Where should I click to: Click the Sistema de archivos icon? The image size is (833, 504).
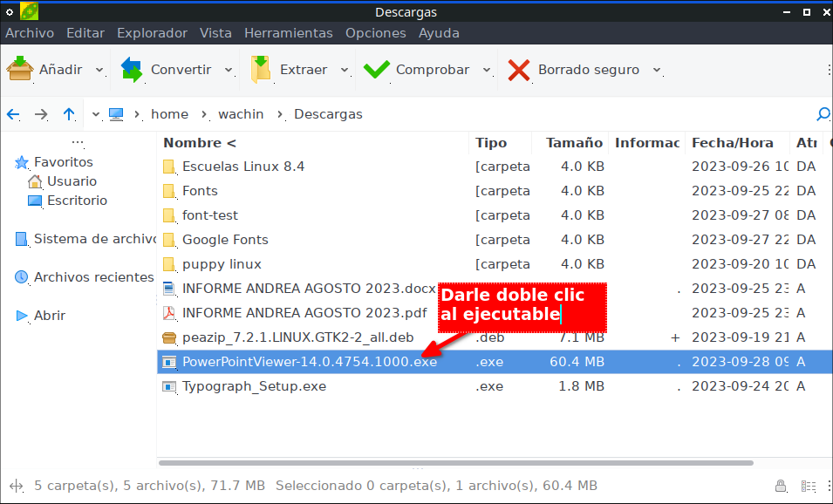[21, 239]
